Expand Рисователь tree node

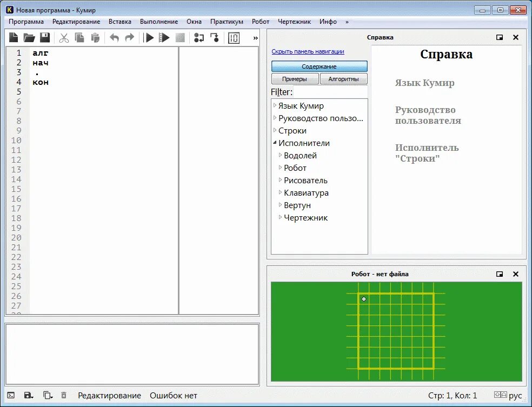pos(280,180)
